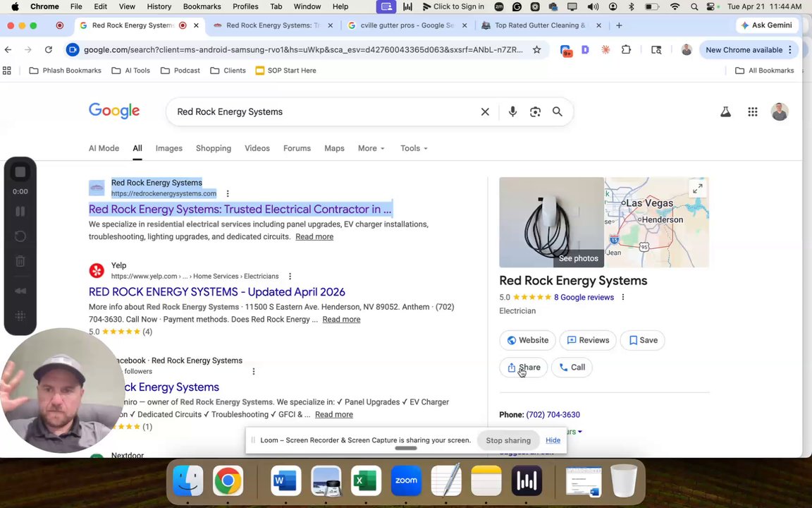812x508 pixels.
Task: Open the 8 Google reviews link
Action: point(584,297)
